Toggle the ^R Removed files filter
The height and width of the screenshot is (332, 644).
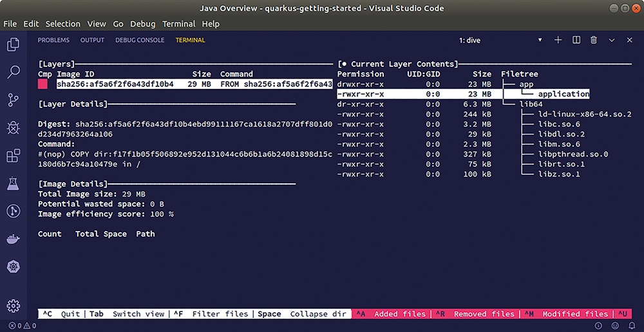coord(475,314)
